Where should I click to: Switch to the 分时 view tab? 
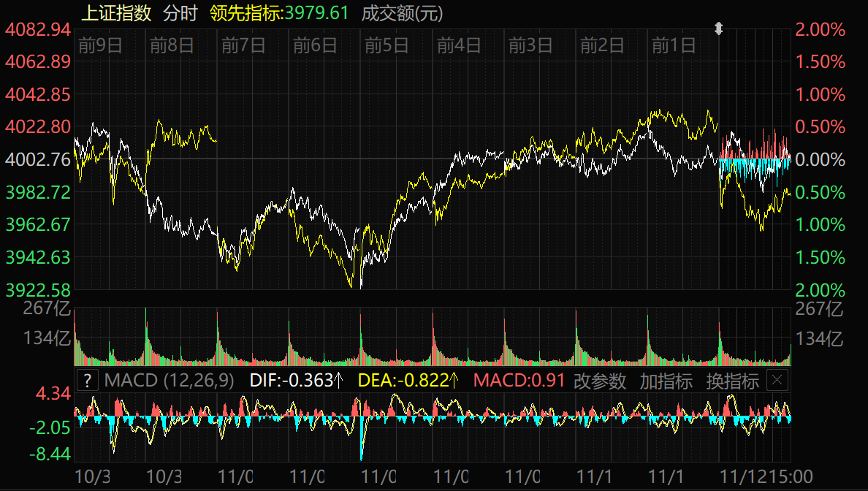(x=180, y=13)
